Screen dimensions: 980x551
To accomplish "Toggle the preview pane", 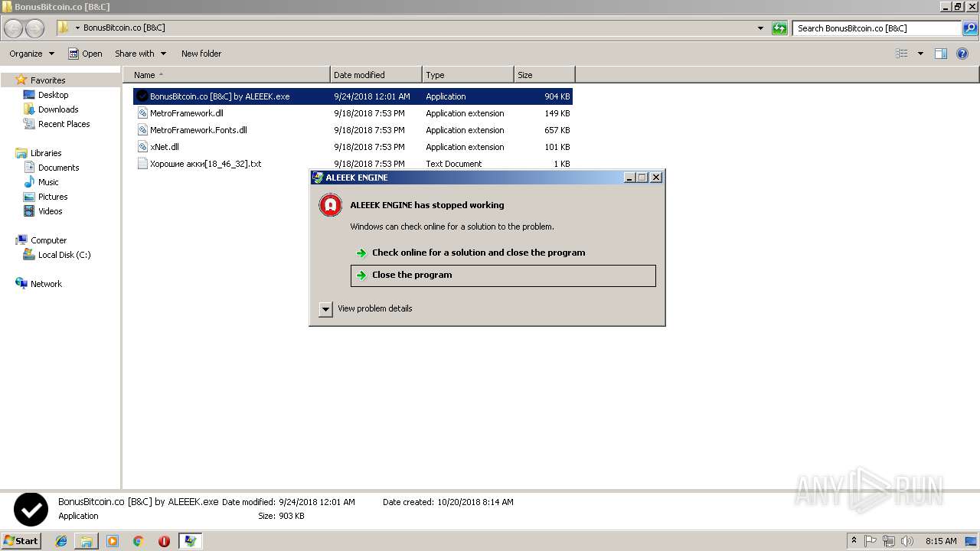I will (x=941, y=54).
